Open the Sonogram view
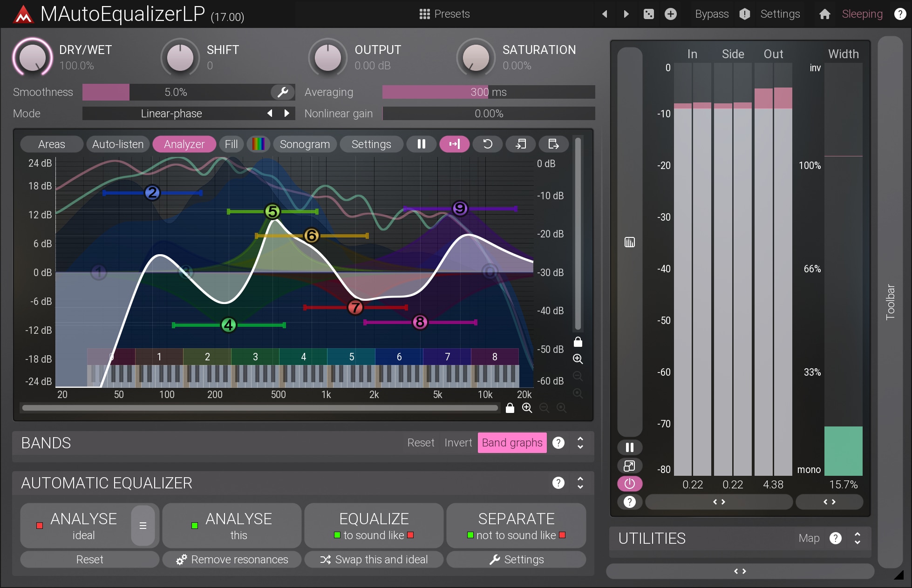 click(x=305, y=144)
